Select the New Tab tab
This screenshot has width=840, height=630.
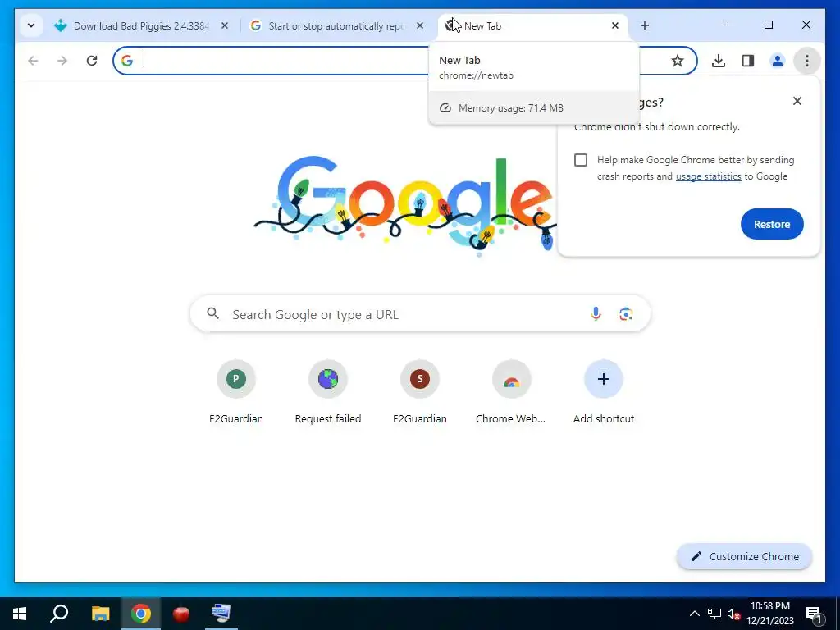pyautogui.click(x=532, y=25)
